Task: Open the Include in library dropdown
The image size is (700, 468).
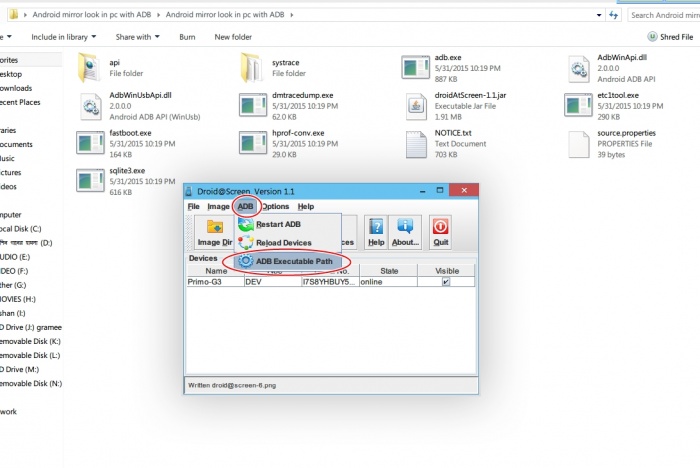Action: coord(63,37)
